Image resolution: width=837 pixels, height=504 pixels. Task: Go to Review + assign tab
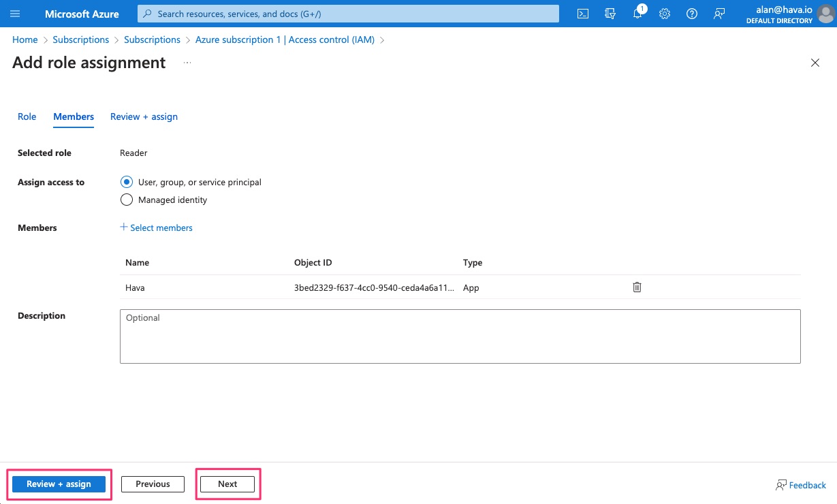pyautogui.click(x=144, y=116)
